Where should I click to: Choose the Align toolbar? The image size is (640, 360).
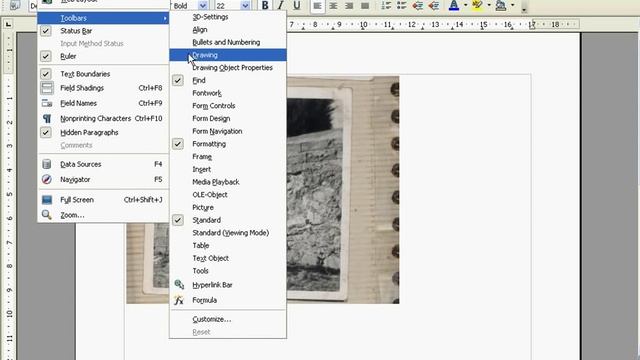point(228,29)
